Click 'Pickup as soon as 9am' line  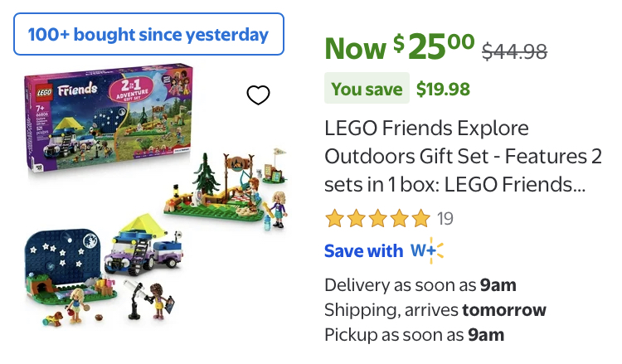point(414,335)
